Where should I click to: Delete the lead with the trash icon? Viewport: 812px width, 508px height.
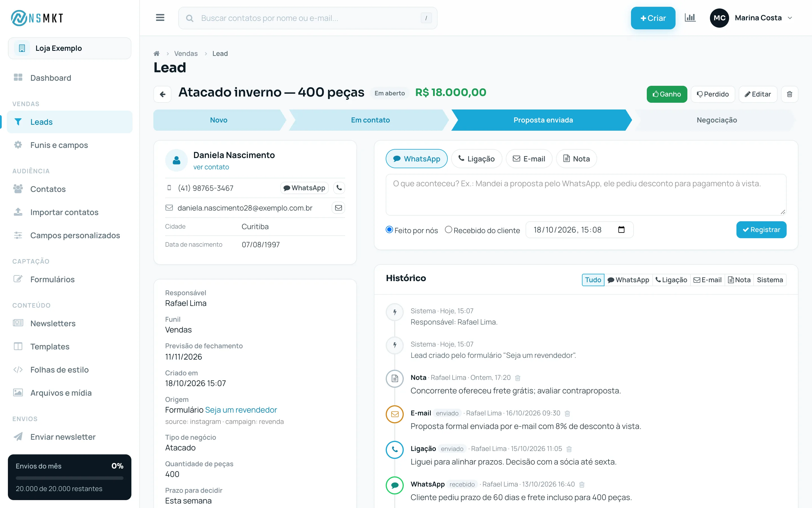789,94
